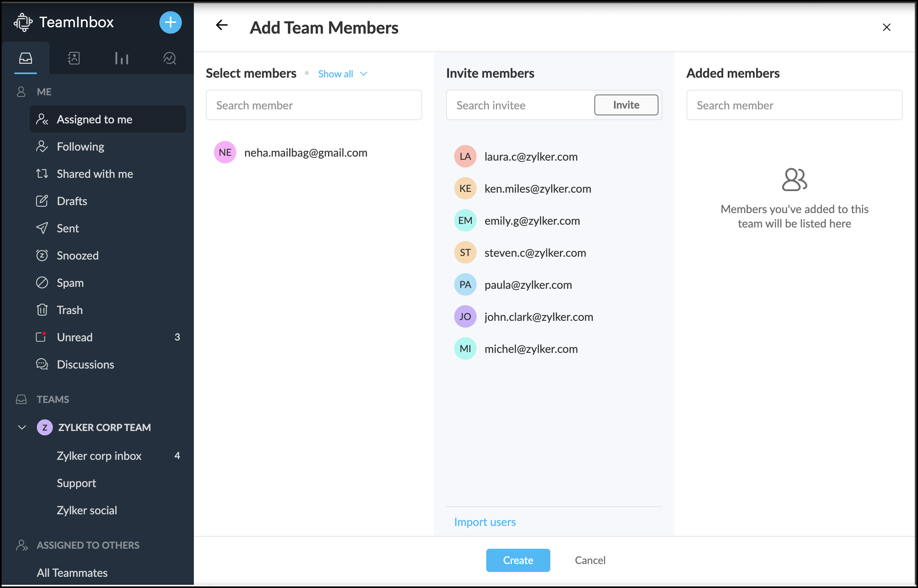The width and height of the screenshot is (918, 588).
Task: Select the Inbox view icon
Action: tap(25, 58)
